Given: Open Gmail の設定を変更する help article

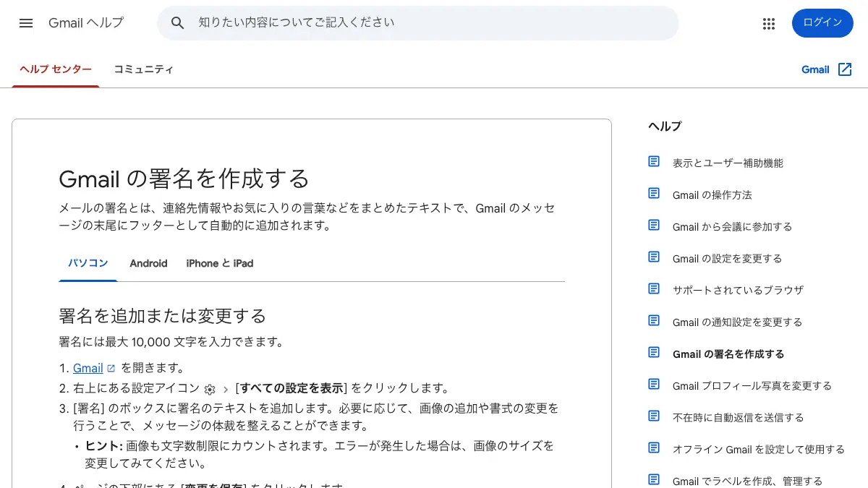Looking at the screenshot, I should point(727,259).
